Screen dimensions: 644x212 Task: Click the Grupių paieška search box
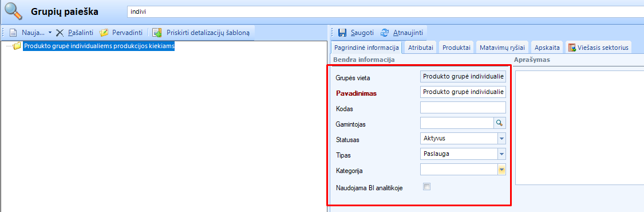point(386,12)
